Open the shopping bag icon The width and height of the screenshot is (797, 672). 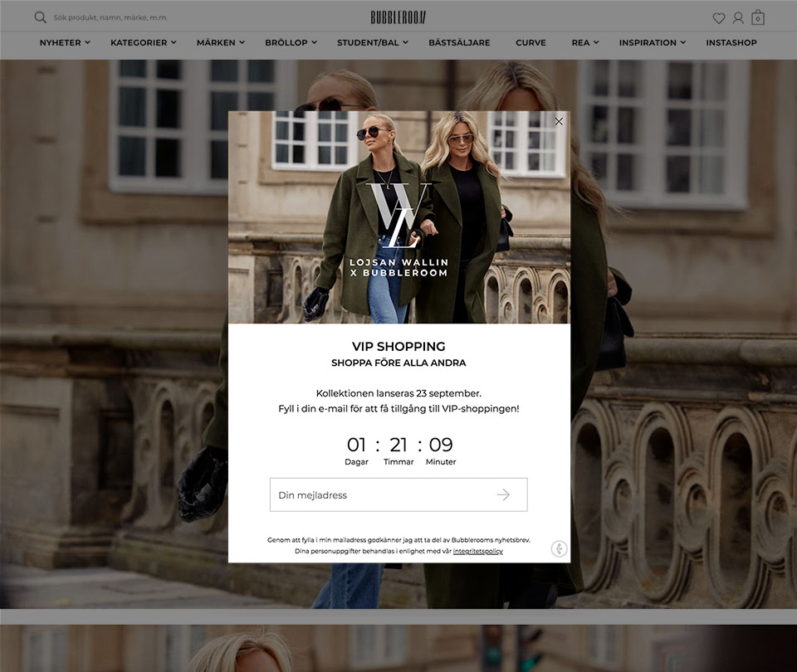(758, 17)
